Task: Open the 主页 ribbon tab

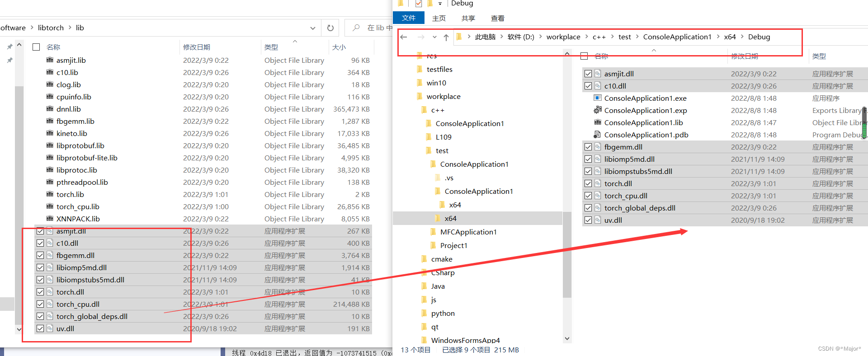Action: 439,18
